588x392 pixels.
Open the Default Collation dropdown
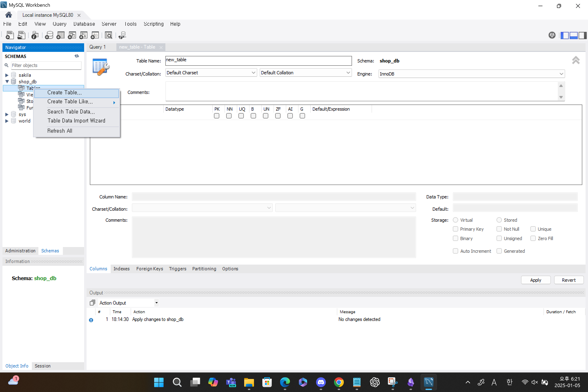coord(305,72)
